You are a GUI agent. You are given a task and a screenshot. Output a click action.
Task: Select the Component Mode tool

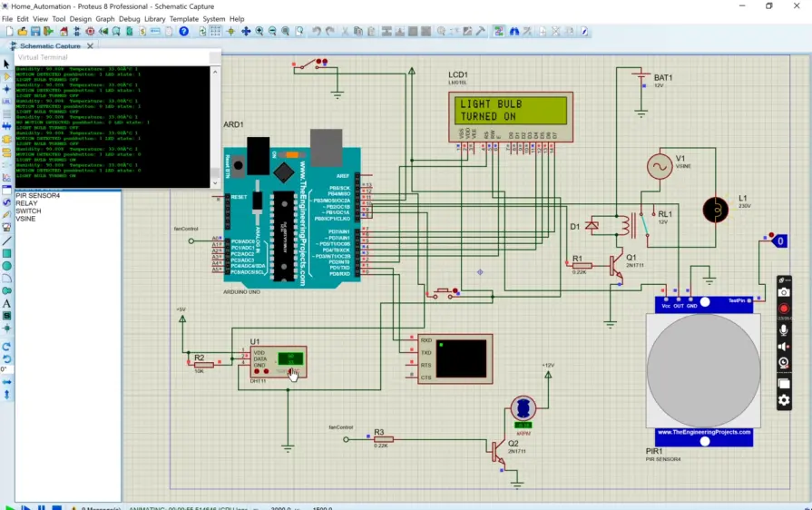[x=6, y=76]
